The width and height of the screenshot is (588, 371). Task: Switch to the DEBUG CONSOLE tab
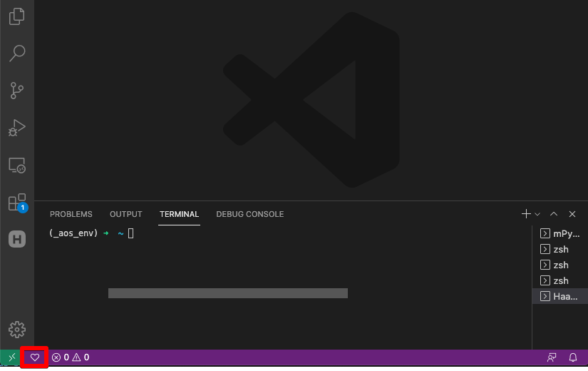click(249, 214)
